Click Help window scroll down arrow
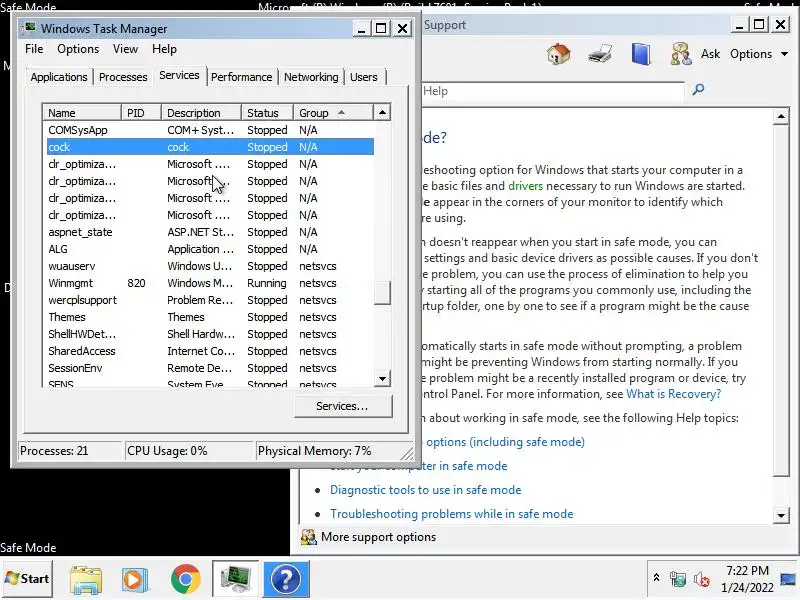This screenshot has height=600, width=800. pyautogui.click(x=781, y=515)
